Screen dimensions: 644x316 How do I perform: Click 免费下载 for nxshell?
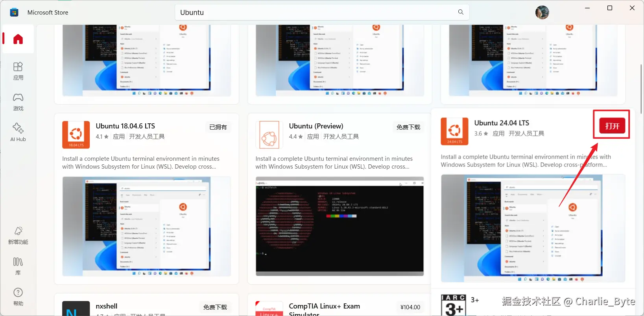[x=215, y=307]
